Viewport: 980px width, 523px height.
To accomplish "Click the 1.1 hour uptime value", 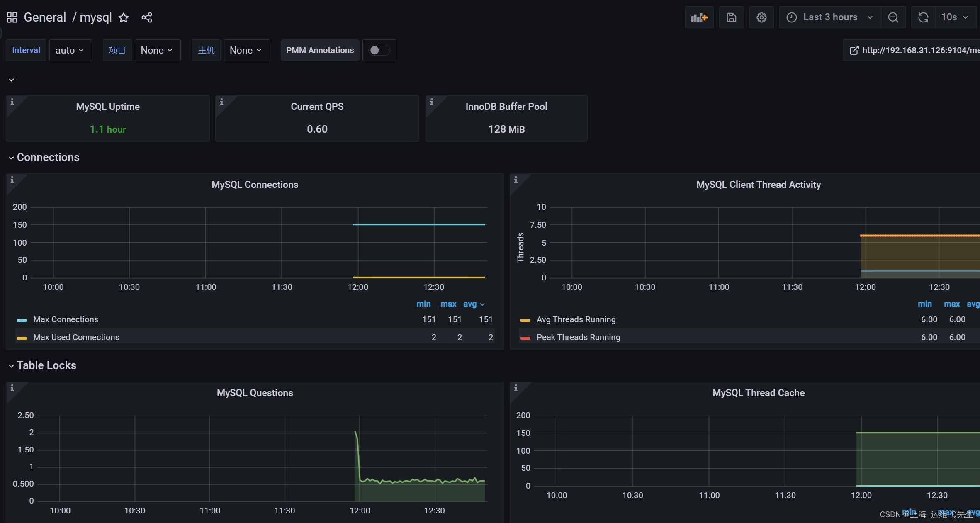I will point(108,129).
